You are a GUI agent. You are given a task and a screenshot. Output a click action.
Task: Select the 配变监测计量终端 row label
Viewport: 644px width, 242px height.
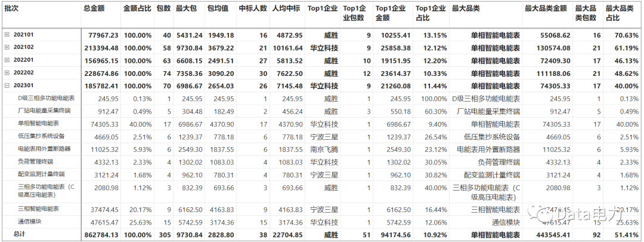coord(41,174)
